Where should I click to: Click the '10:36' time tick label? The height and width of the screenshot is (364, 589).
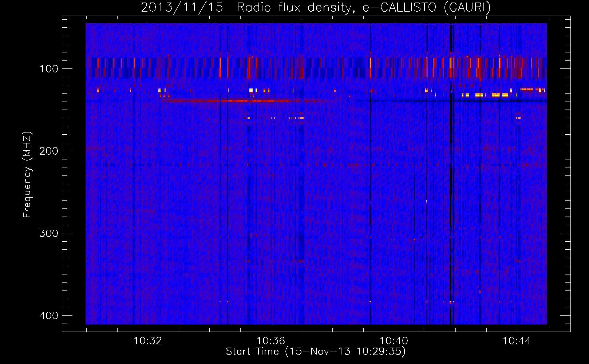[x=271, y=341]
